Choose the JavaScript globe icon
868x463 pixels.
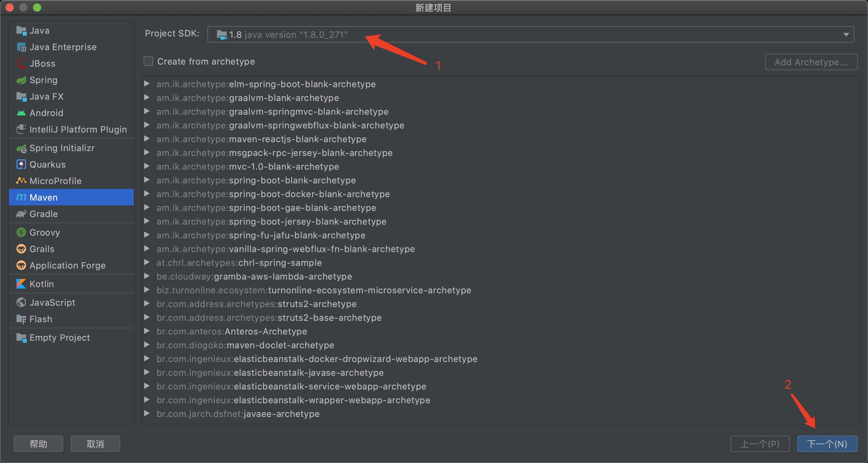(21, 303)
